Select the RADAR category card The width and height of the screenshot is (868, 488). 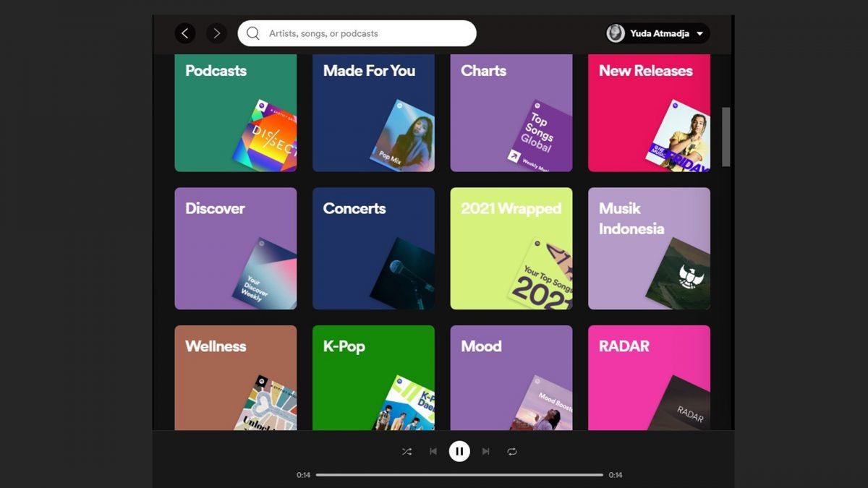pyautogui.click(x=649, y=378)
